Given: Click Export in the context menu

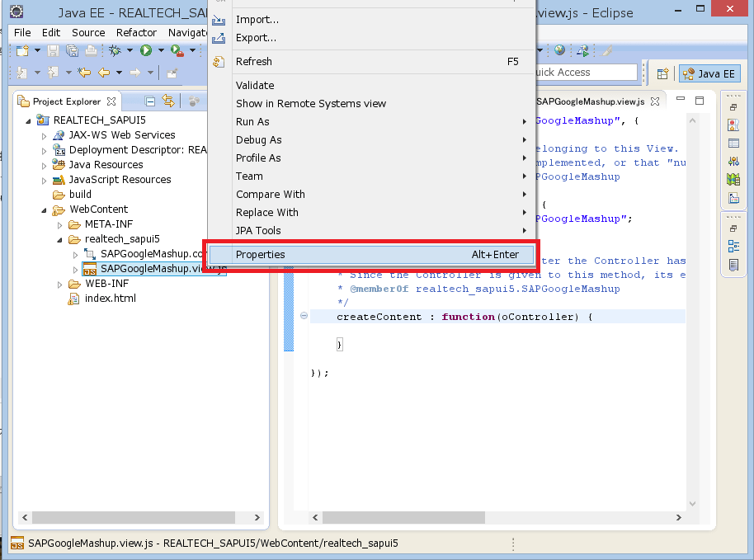Looking at the screenshot, I should click(x=373, y=37).
